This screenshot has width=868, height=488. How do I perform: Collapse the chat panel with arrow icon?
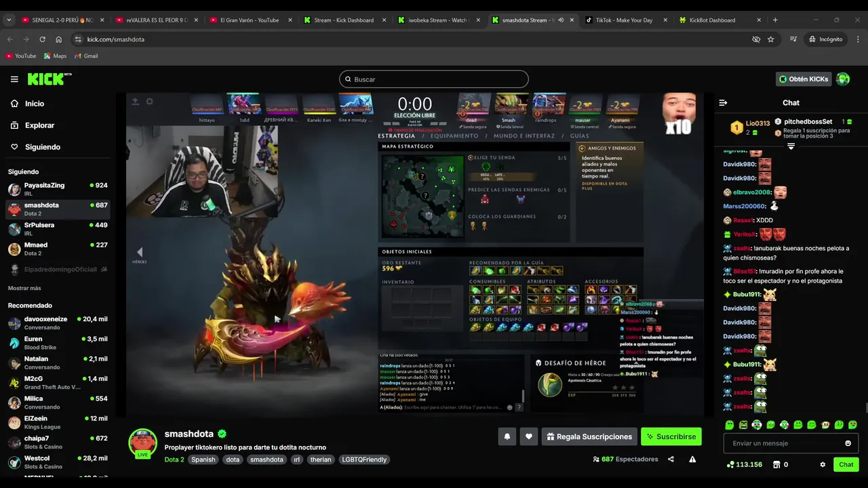(723, 103)
